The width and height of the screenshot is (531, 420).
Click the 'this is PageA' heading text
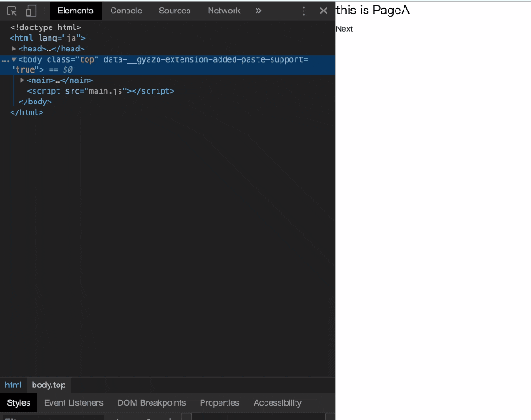pos(373,10)
